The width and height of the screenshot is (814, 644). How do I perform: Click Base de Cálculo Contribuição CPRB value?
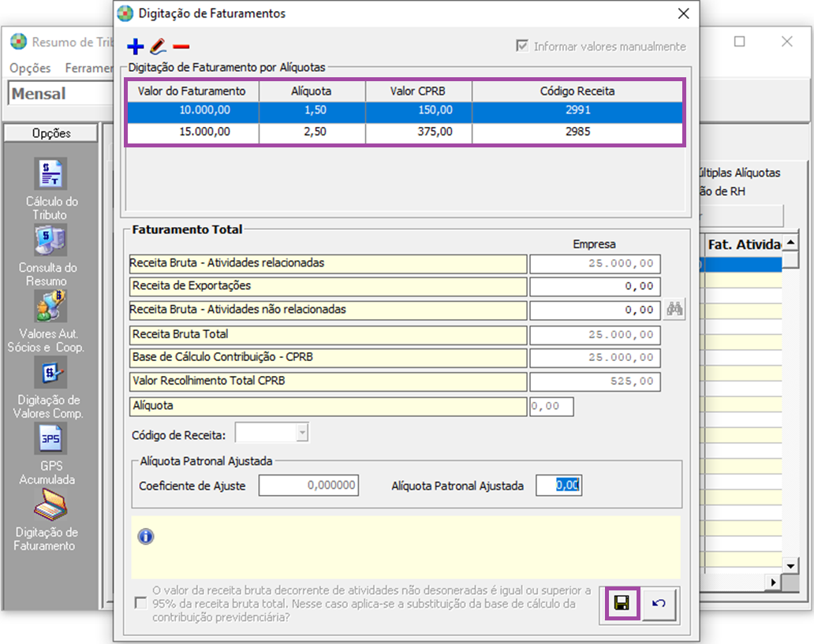pyautogui.click(x=595, y=358)
